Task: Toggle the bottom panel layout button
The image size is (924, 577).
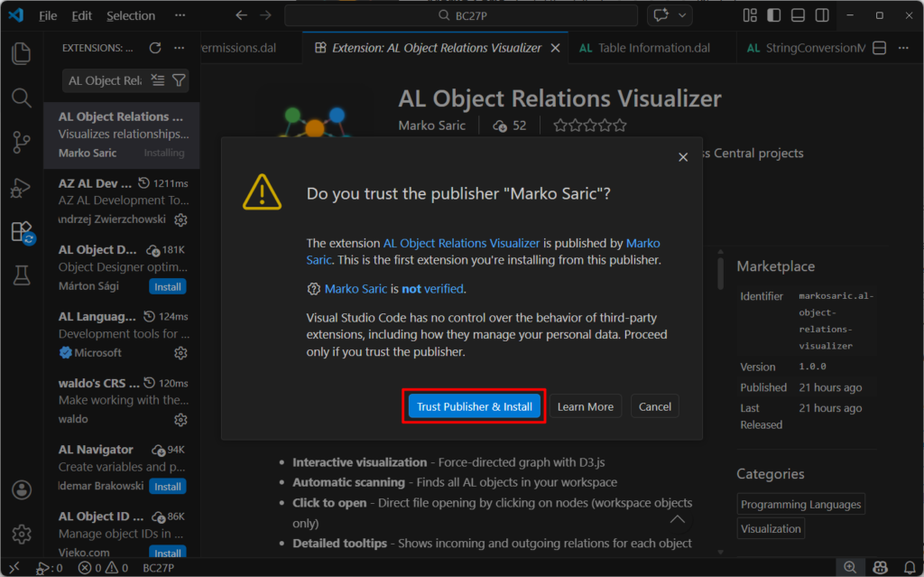Action: 798,15
